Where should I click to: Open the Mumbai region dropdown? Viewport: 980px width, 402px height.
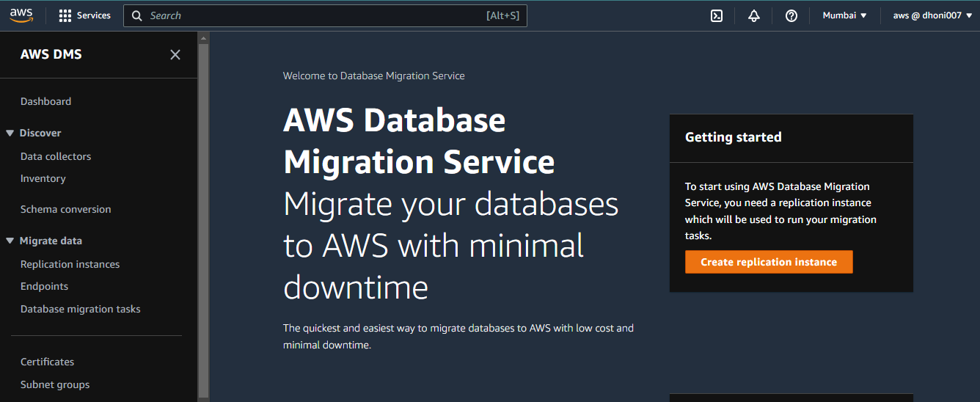tap(844, 15)
